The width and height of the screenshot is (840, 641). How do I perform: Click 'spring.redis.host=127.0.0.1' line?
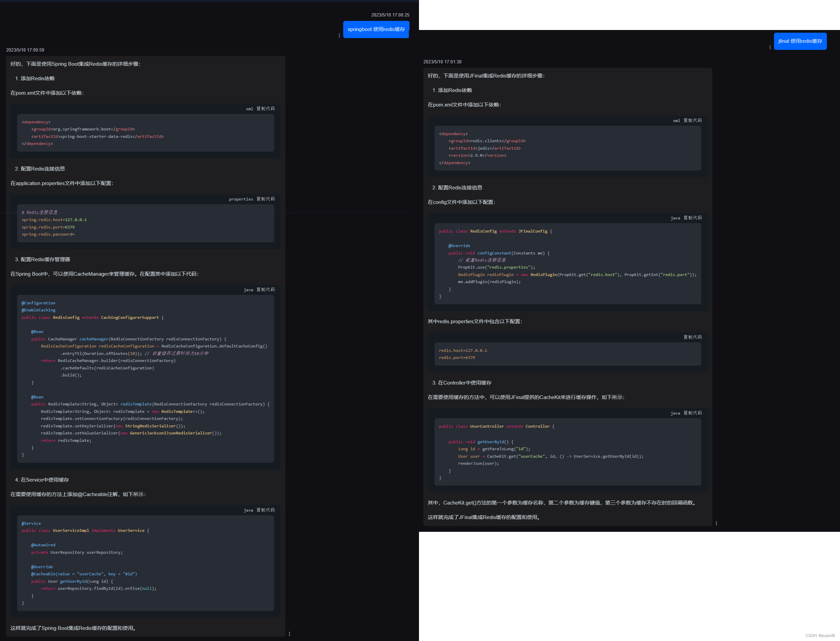pyautogui.click(x=54, y=220)
